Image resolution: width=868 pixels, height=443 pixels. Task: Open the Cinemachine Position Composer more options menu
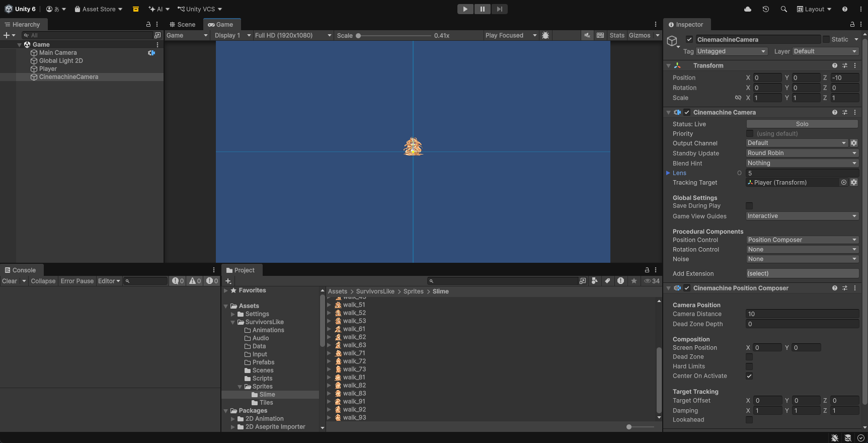[x=855, y=288]
